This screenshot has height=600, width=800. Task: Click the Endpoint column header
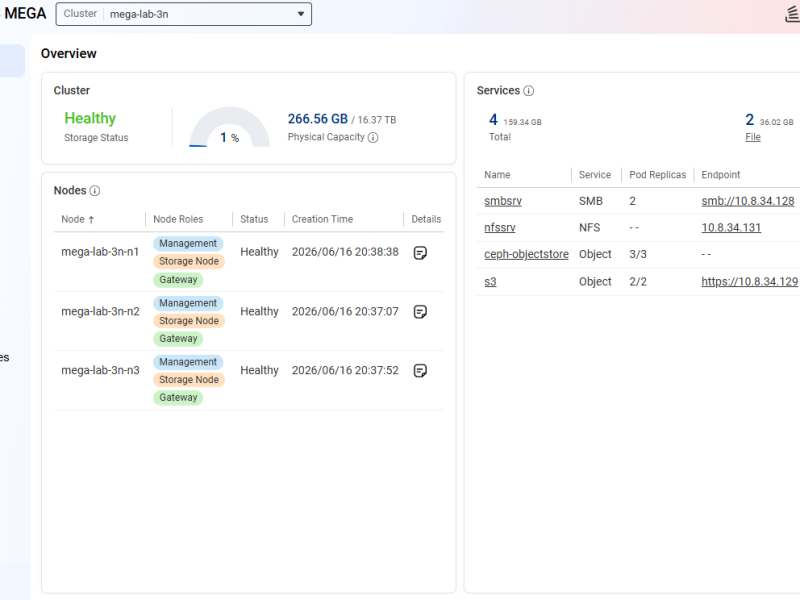click(720, 175)
